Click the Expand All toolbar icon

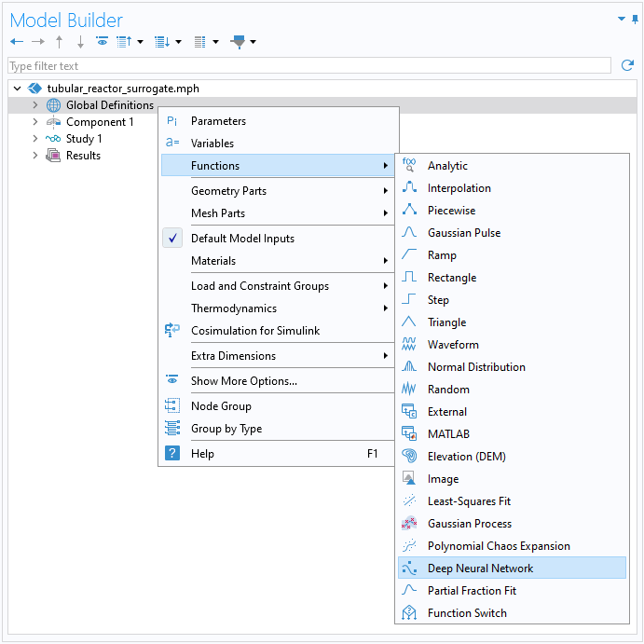coord(162,42)
